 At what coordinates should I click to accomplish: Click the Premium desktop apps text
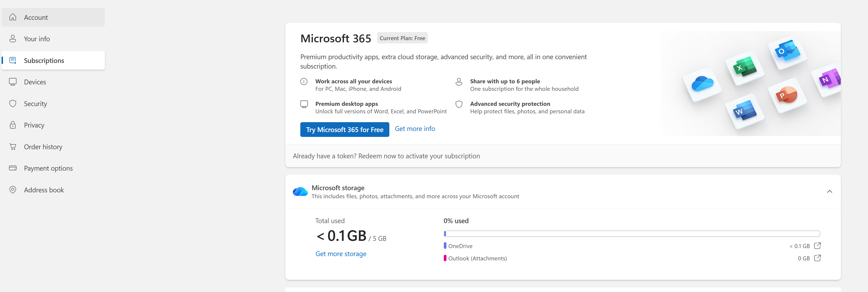(x=346, y=104)
